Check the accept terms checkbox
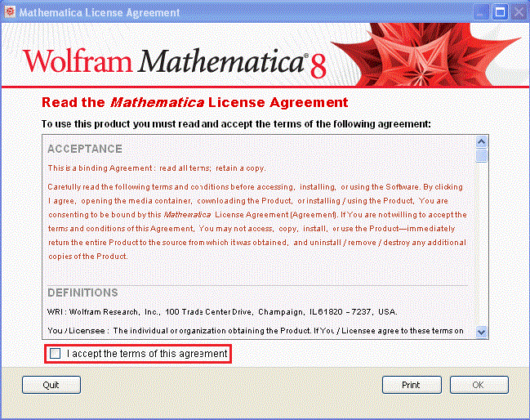 pos(55,354)
